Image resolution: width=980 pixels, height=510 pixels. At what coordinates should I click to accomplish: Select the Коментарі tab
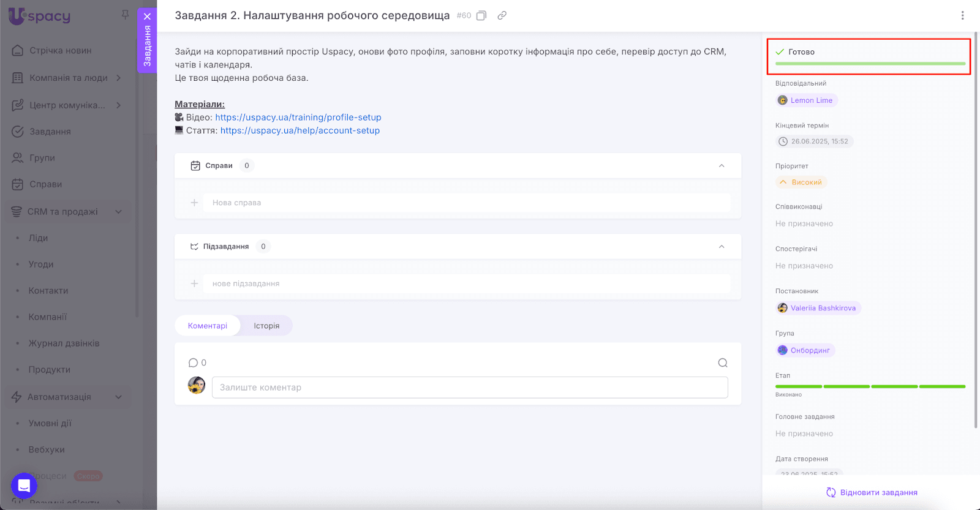(x=208, y=326)
